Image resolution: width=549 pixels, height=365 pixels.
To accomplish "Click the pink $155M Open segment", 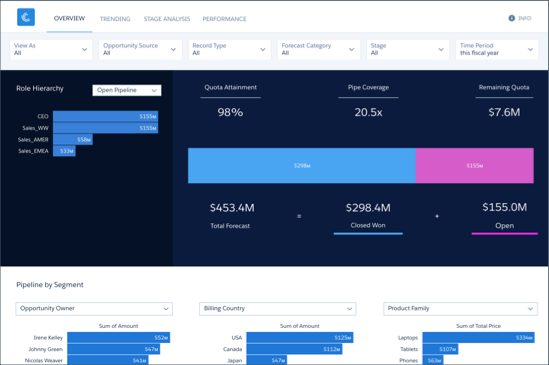I will pyautogui.click(x=474, y=165).
